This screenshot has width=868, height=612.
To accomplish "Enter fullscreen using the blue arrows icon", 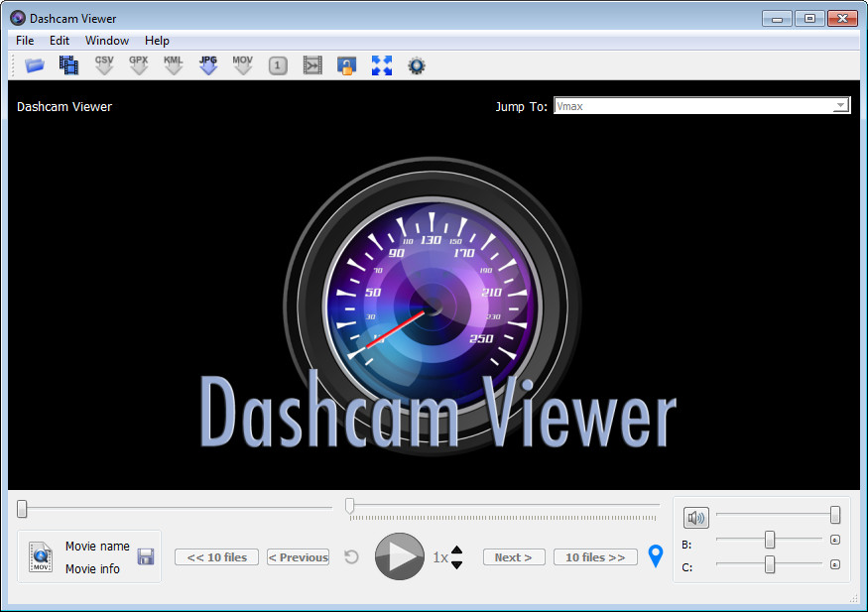I will pyautogui.click(x=382, y=64).
